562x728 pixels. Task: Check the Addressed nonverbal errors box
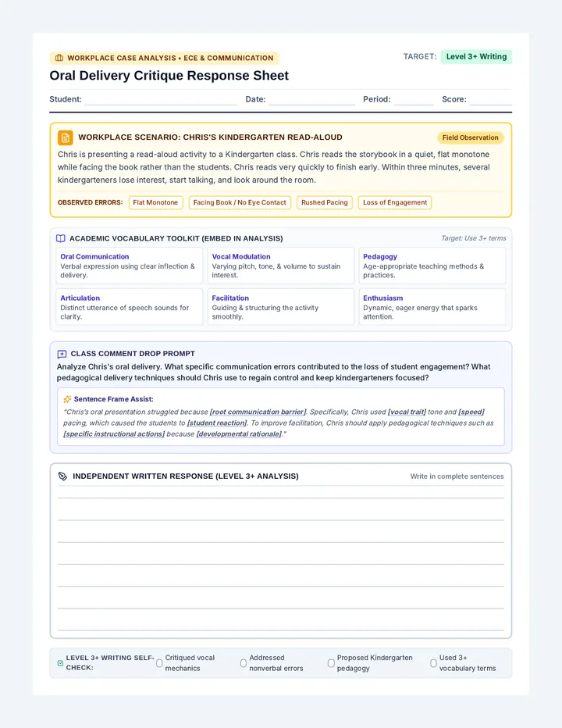click(244, 663)
